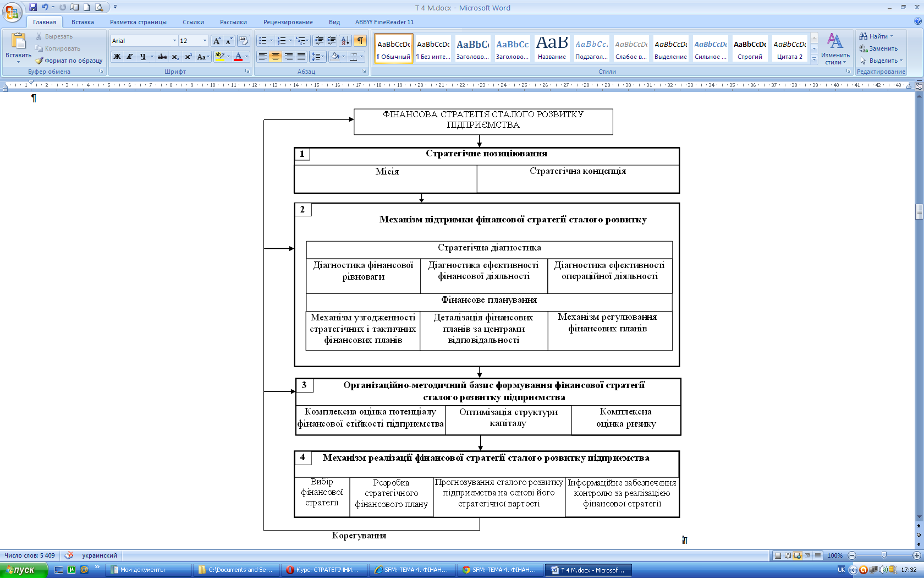Image resolution: width=924 pixels, height=578 pixels.
Task: Open the font color dropdown arrow
Action: (x=246, y=57)
